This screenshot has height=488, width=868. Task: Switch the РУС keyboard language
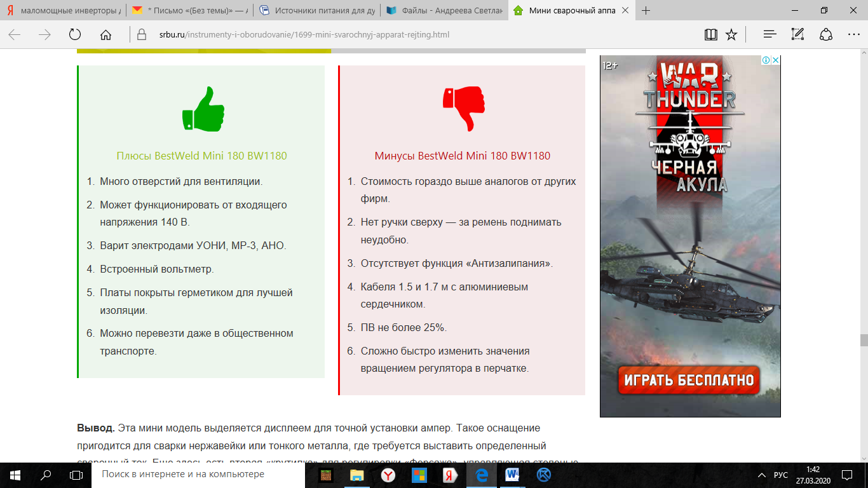[781, 475]
